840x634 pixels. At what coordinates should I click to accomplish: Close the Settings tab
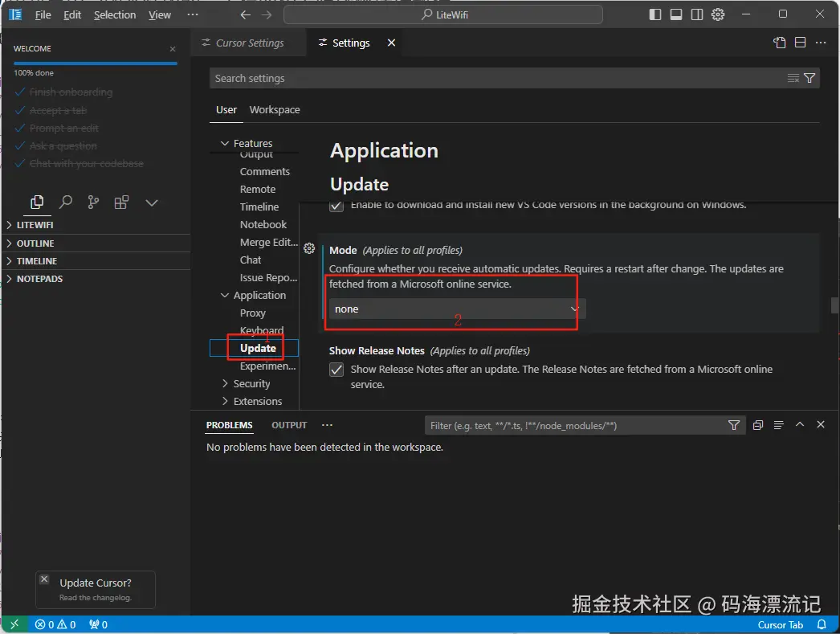392,43
